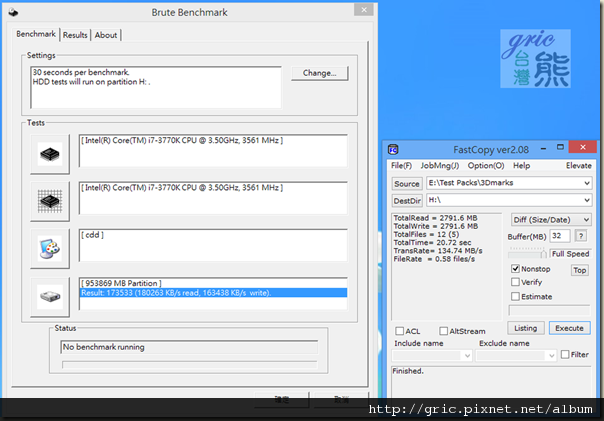This screenshot has height=421, width=604.
Task: Uncheck the Nonstop checkbox
Action: click(515, 268)
